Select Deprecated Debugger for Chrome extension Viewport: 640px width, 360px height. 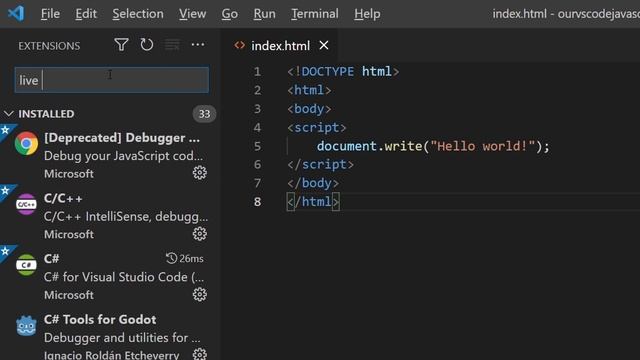pos(110,155)
